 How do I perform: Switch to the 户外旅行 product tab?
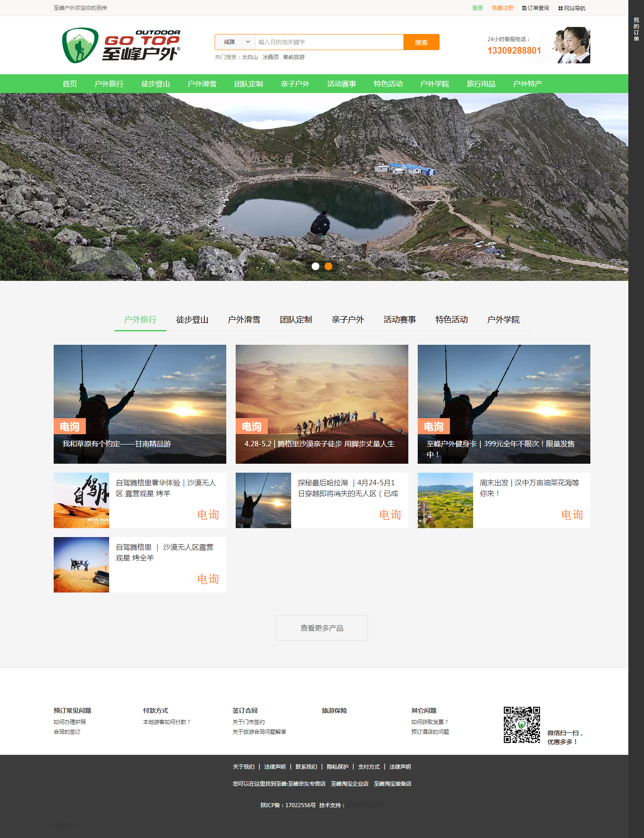tap(140, 319)
